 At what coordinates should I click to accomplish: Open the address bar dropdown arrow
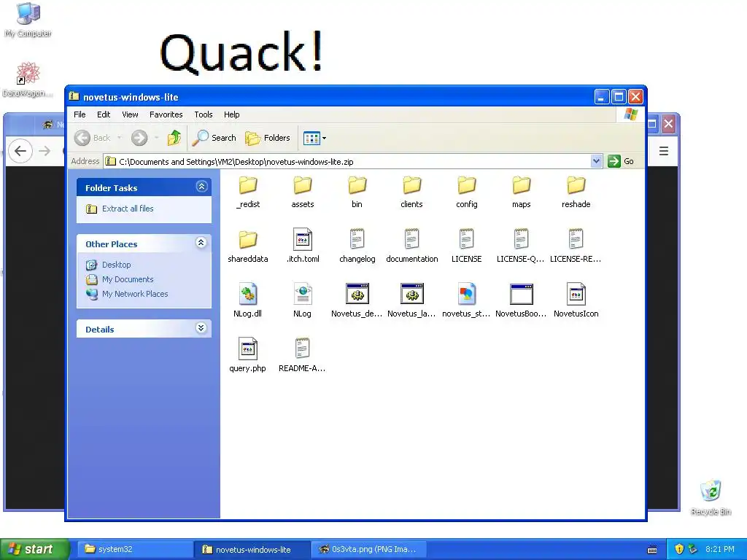coord(596,161)
